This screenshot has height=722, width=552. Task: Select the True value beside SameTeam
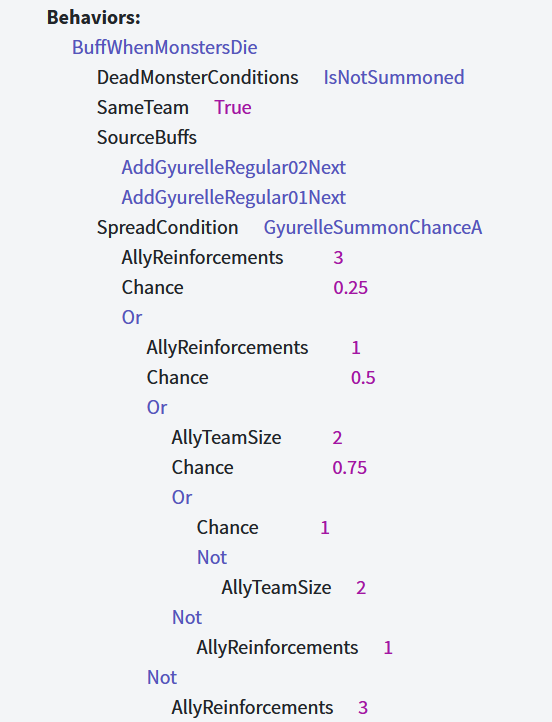point(233,107)
